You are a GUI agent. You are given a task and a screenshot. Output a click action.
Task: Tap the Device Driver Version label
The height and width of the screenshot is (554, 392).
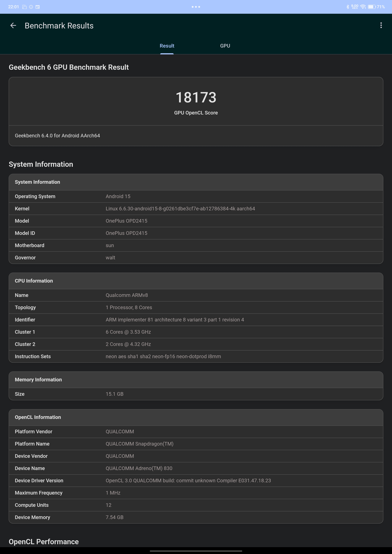(x=39, y=481)
